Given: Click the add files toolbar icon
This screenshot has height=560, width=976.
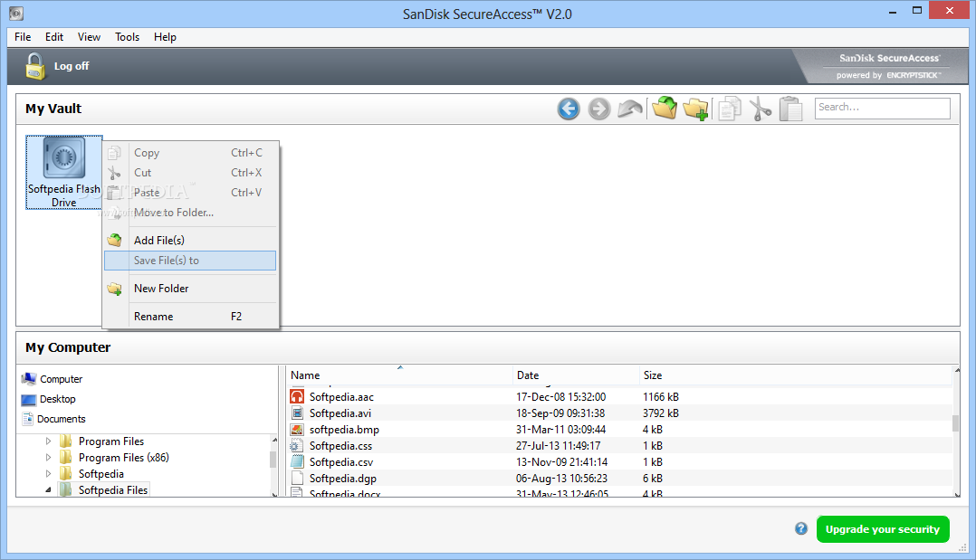Looking at the screenshot, I should click(x=665, y=108).
